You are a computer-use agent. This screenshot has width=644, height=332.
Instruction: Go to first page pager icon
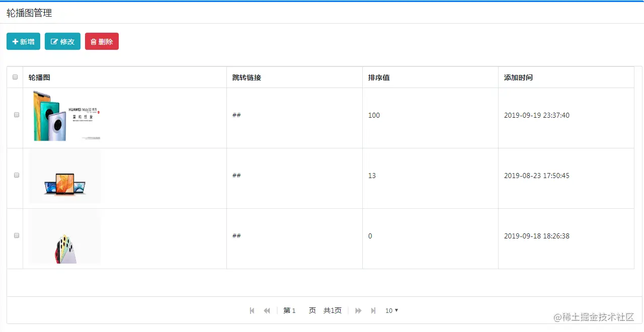(252, 311)
